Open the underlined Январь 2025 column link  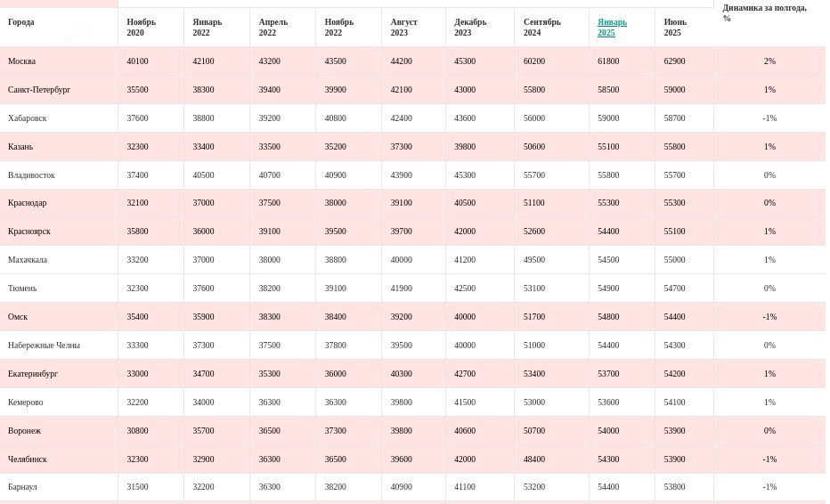pyautogui.click(x=612, y=28)
